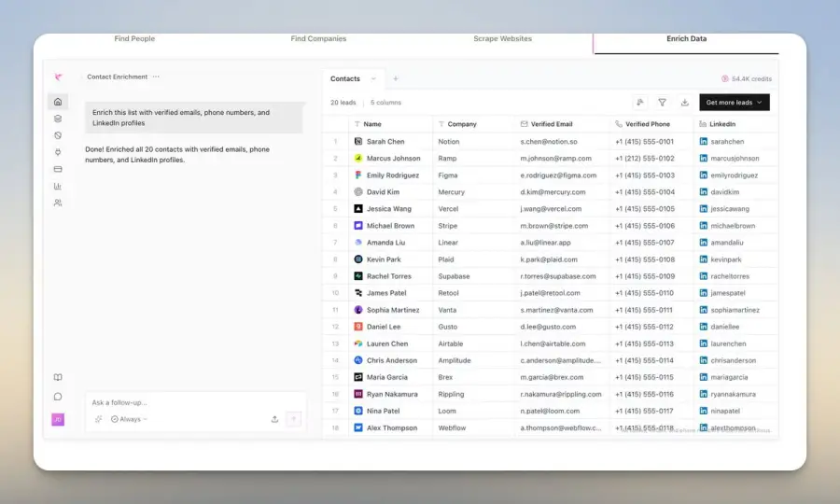
Task: Click the Contact Enrichment title
Action: coord(118,77)
